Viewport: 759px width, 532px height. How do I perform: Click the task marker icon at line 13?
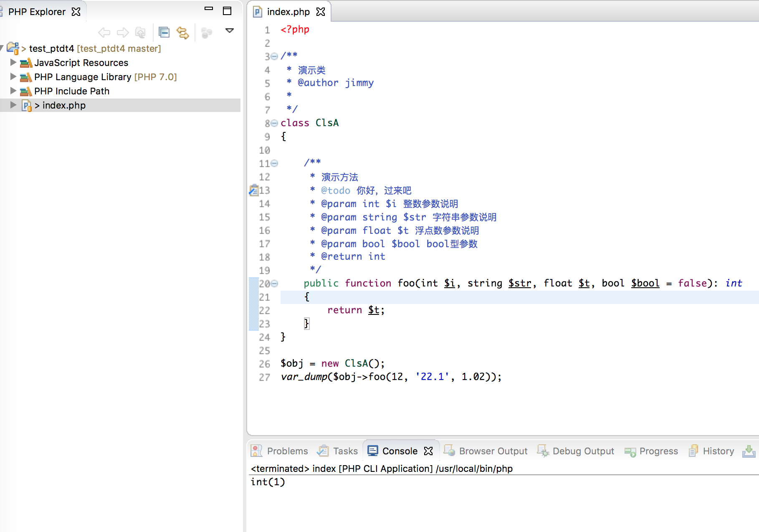pos(253,190)
